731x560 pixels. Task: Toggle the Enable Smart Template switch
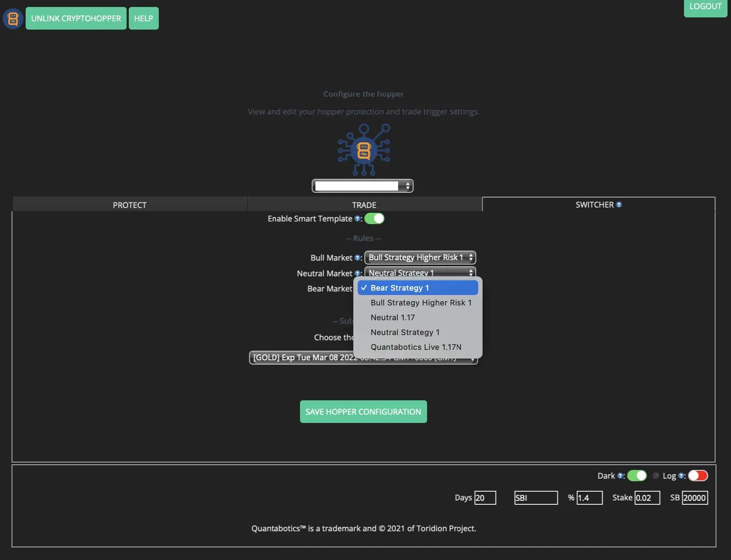tap(374, 218)
